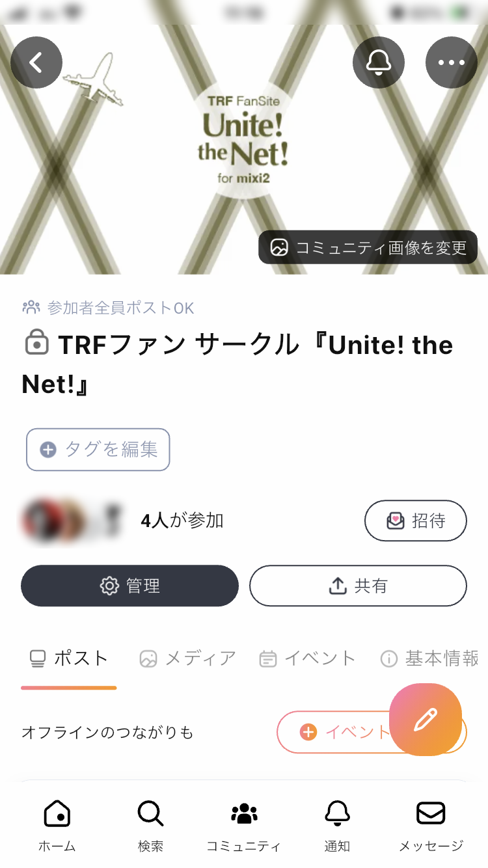Tap the back arrow icon

click(36, 62)
